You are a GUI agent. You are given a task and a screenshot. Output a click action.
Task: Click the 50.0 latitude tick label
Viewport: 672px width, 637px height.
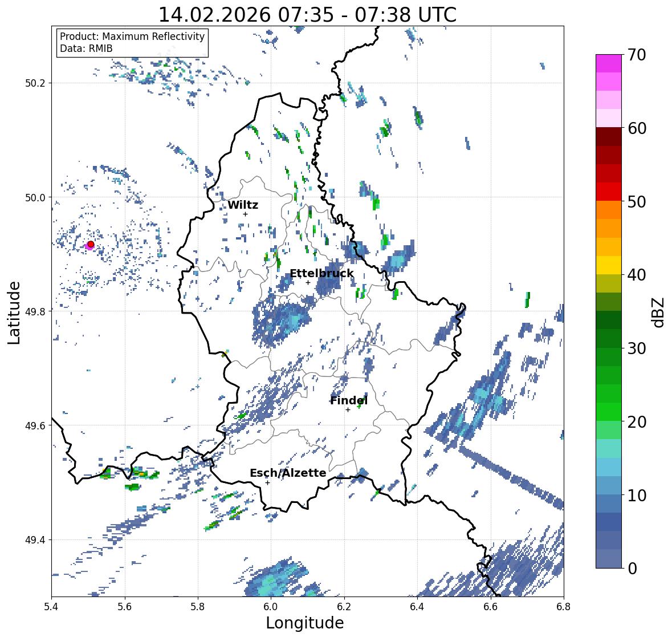pos(35,198)
